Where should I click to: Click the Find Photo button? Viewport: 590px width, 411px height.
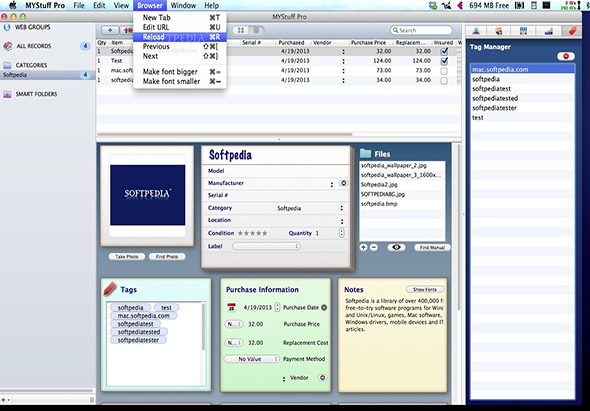[167, 257]
